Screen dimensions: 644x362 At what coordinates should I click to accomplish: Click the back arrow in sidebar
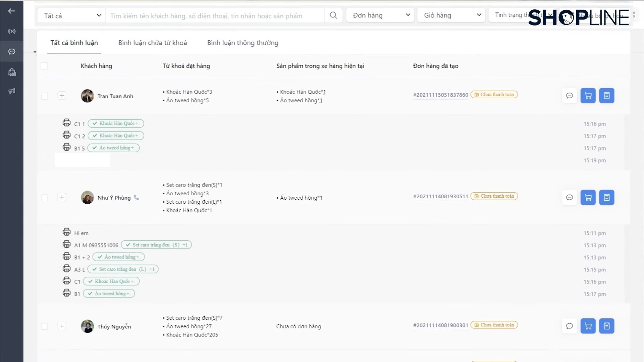12,11
